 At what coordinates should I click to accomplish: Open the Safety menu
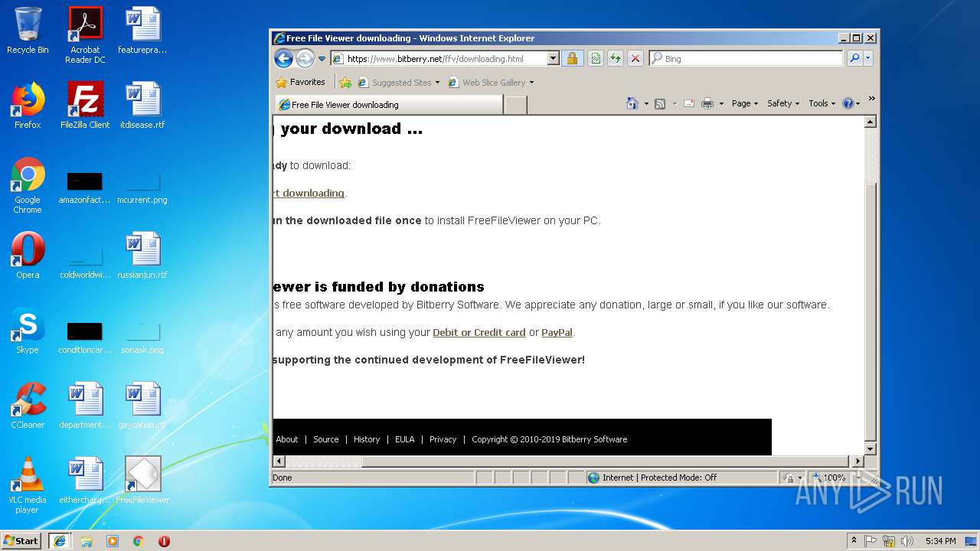pyautogui.click(x=783, y=103)
